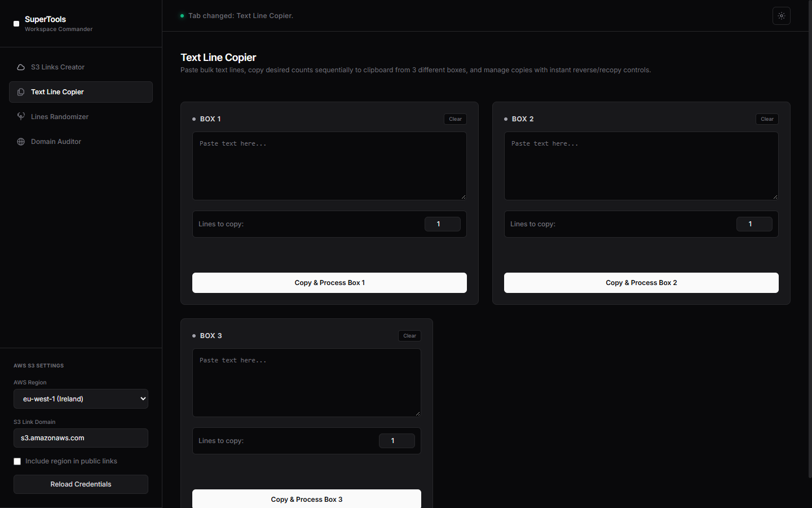Image resolution: width=812 pixels, height=508 pixels.
Task: Focus the Box 3 paste text area
Action: click(307, 383)
